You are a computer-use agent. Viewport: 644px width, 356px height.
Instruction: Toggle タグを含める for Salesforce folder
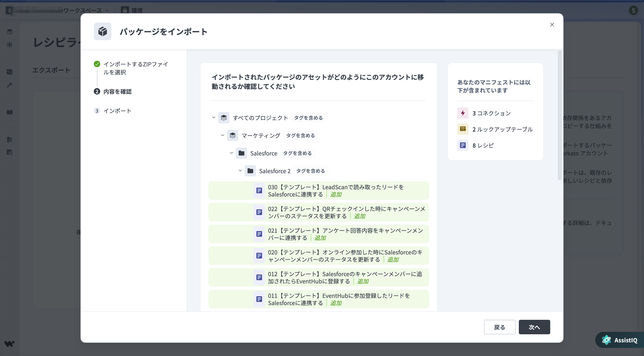pyautogui.click(x=297, y=153)
